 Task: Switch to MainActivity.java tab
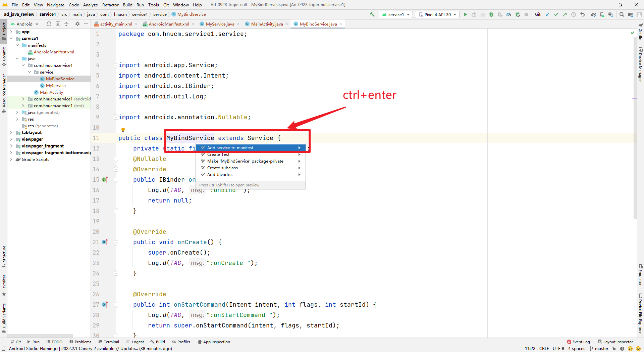point(267,24)
